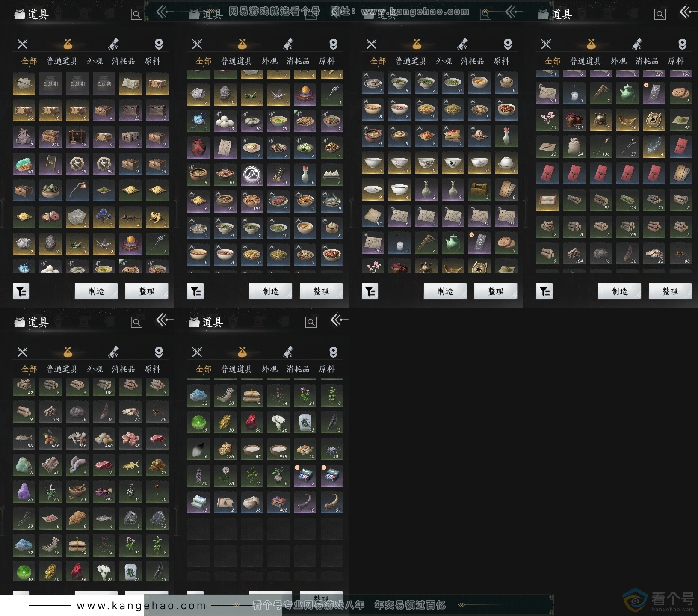Select the dish item with count 193

click(252, 201)
